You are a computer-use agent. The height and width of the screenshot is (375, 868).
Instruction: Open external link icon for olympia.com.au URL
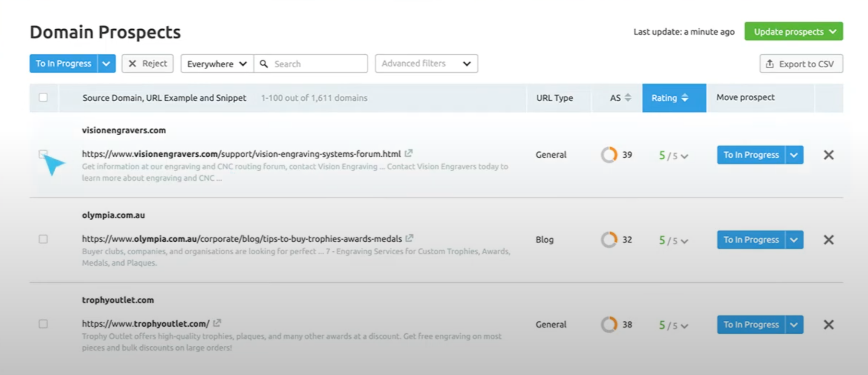pyautogui.click(x=410, y=238)
